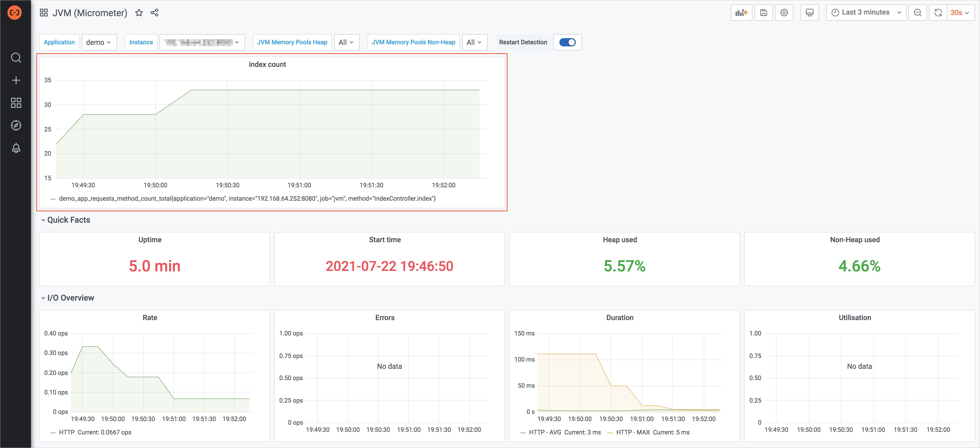This screenshot has width=980, height=448.
Task: Click the 5.0 min uptime value
Action: tap(154, 266)
